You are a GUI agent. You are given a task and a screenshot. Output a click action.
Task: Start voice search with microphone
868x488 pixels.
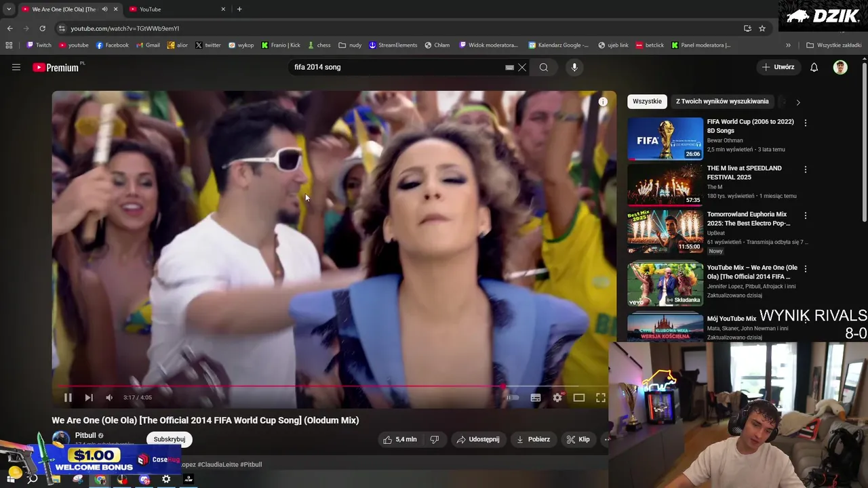click(x=574, y=67)
